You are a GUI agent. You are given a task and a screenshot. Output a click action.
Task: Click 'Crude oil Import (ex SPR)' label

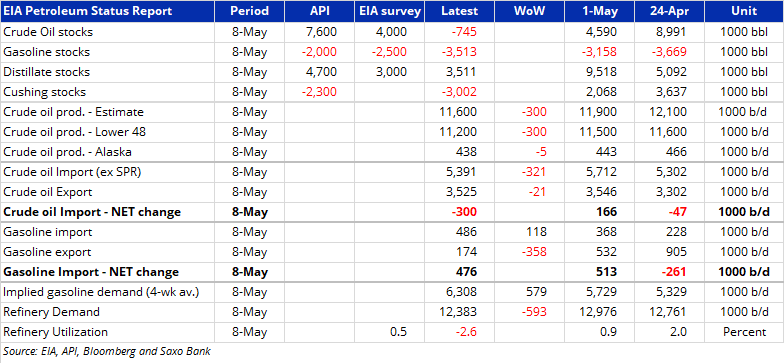tap(72, 172)
